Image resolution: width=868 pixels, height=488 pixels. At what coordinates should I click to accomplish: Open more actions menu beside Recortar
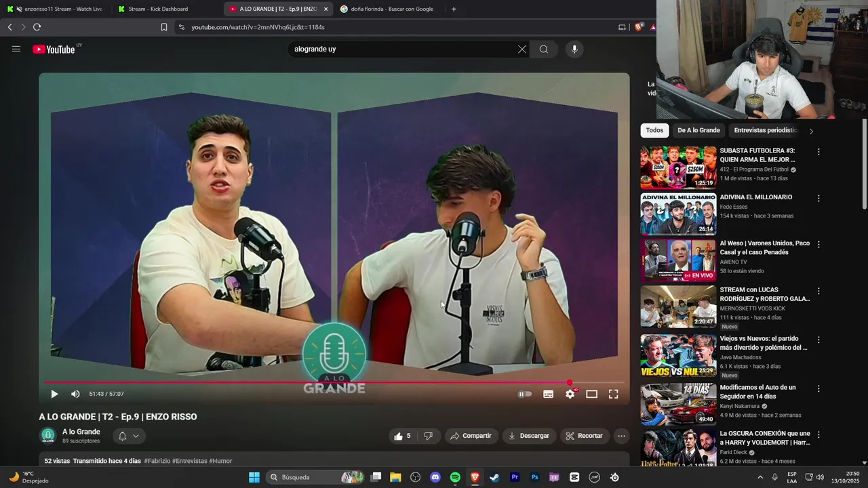click(x=621, y=436)
